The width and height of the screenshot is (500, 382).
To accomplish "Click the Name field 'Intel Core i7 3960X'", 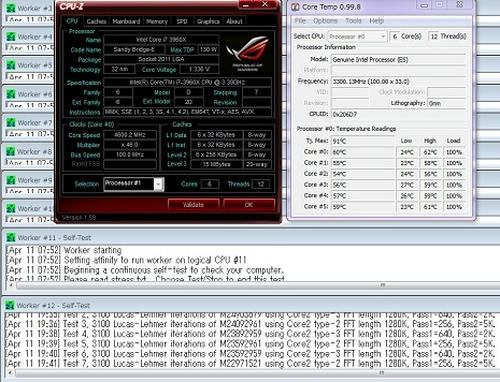I will tap(161, 40).
